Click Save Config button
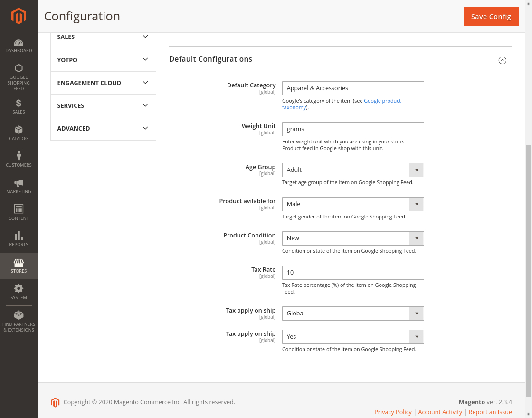Image resolution: width=532 pixels, height=418 pixels. (x=491, y=16)
